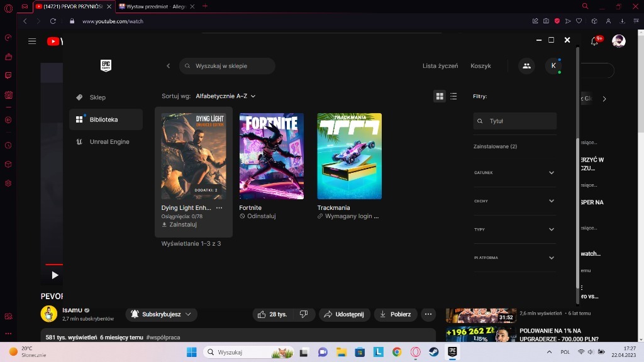The image size is (644, 362).
Task: Open the K profile avatar menu
Action: pyautogui.click(x=553, y=65)
